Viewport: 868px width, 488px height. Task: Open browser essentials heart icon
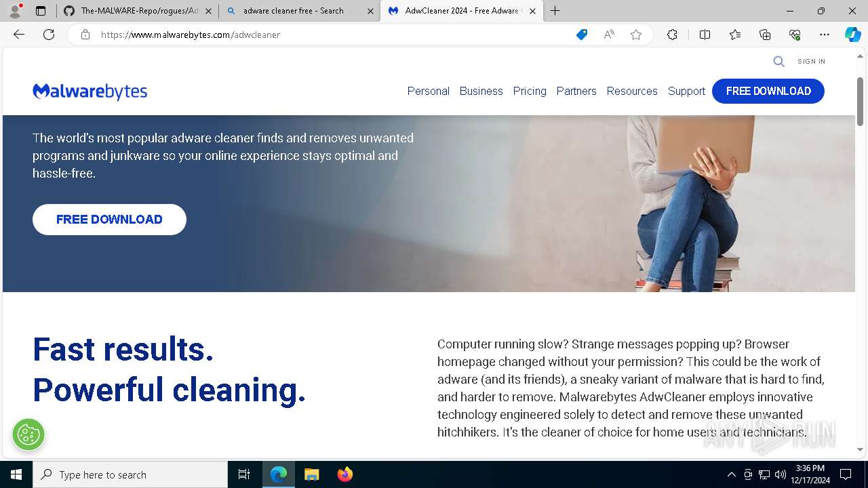[795, 35]
